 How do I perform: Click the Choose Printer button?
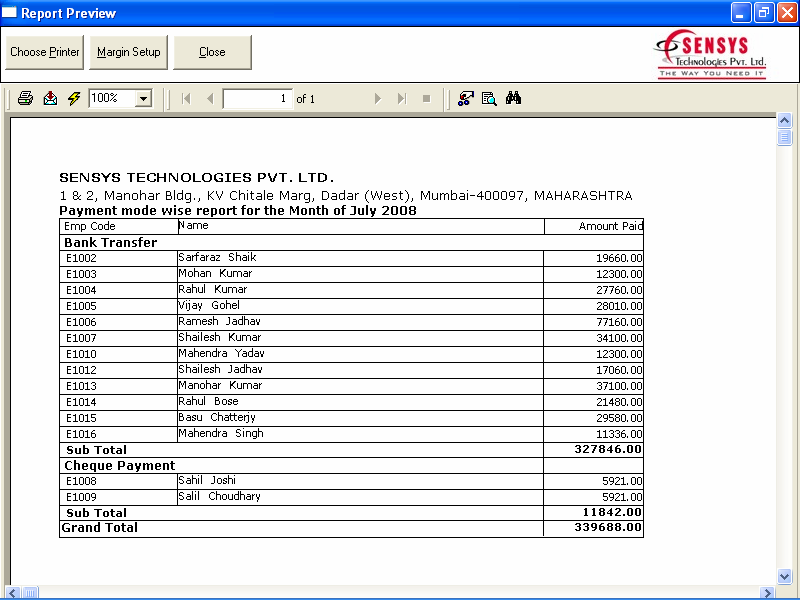[x=44, y=52]
